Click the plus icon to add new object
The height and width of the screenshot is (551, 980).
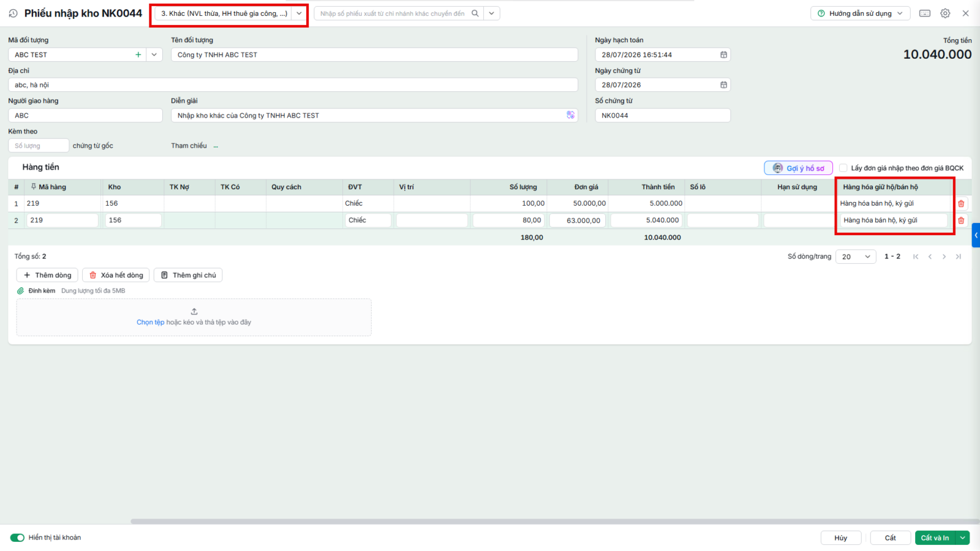[x=138, y=54]
